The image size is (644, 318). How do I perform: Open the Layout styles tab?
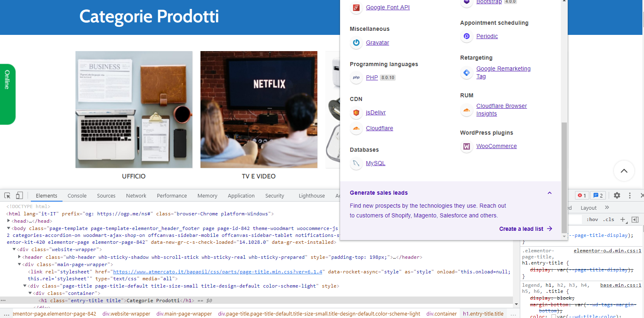588,208
